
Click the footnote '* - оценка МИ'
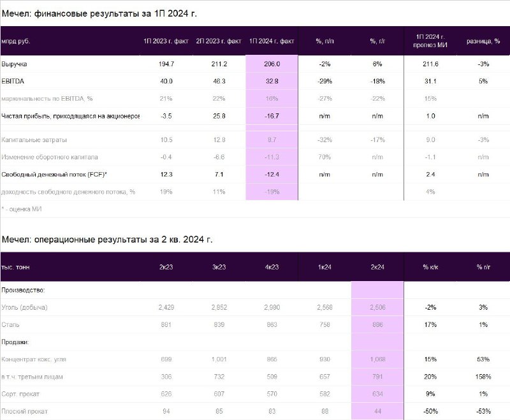[x=22, y=209]
